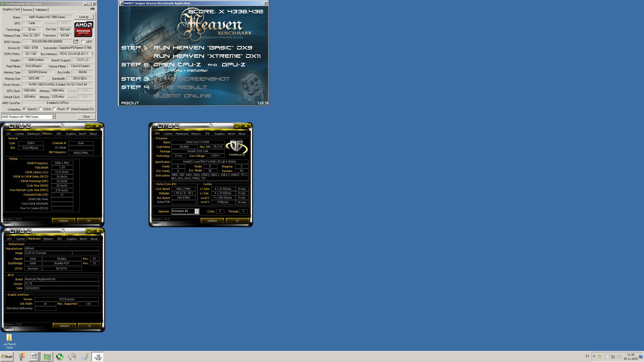Click the Windows logo tray icon
Viewport: 644px width, 362px height.
(607, 356)
